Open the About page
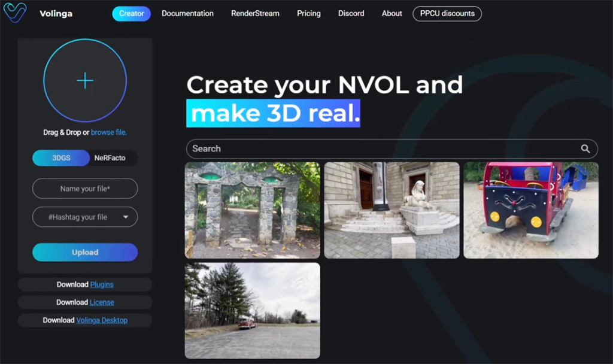 (x=392, y=14)
